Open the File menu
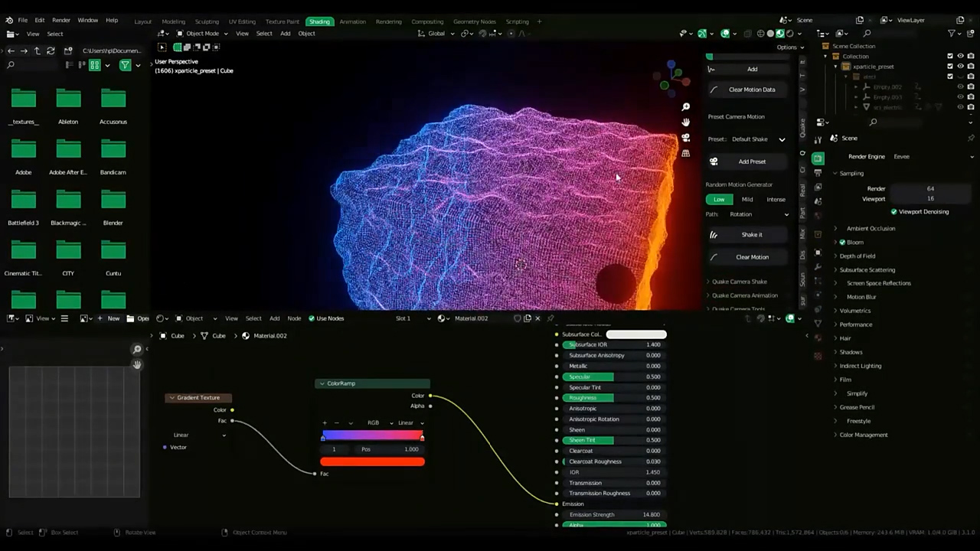Viewport: 980px width, 551px height. click(x=23, y=20)
